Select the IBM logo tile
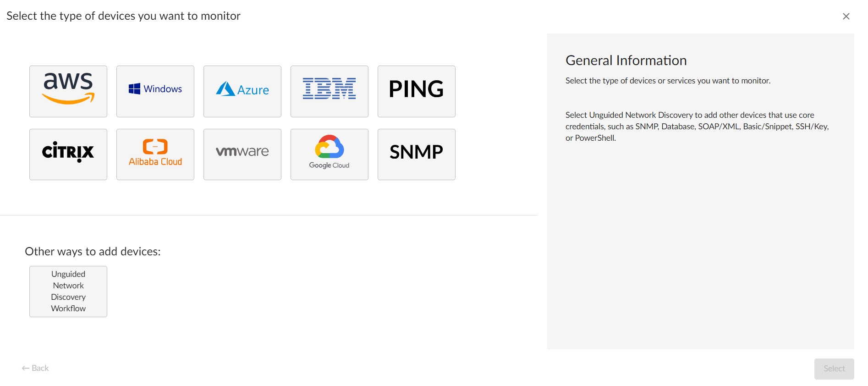 point(330,91)
